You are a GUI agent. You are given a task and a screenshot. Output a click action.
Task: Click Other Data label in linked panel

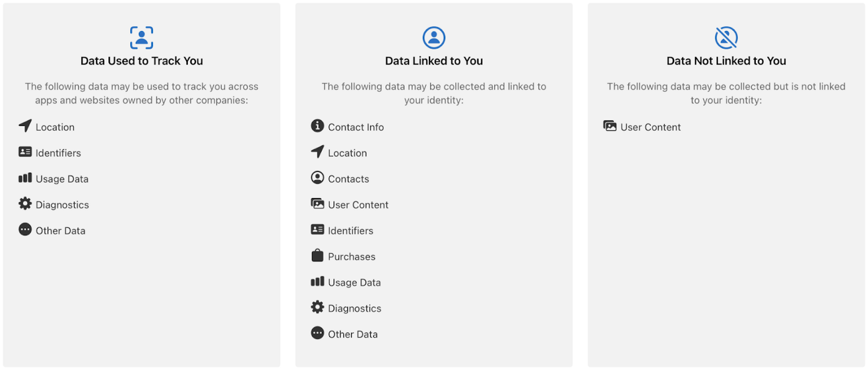[x=353, y=335]
